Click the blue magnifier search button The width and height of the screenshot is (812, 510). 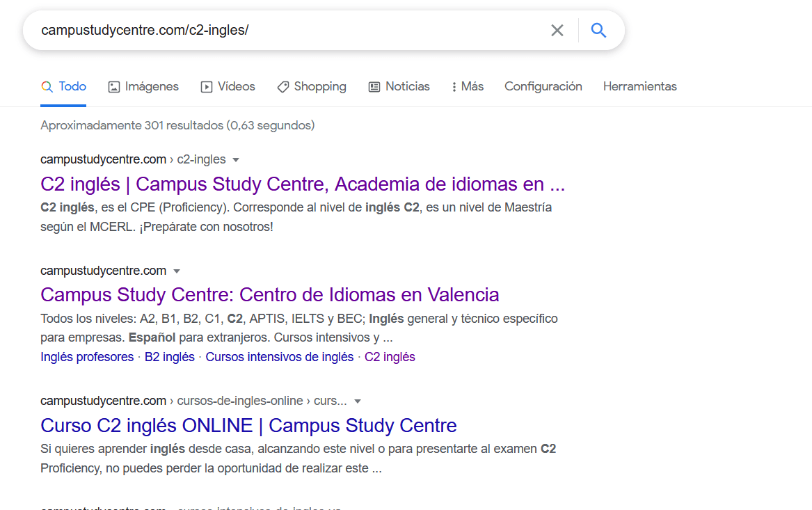[598, 31]
